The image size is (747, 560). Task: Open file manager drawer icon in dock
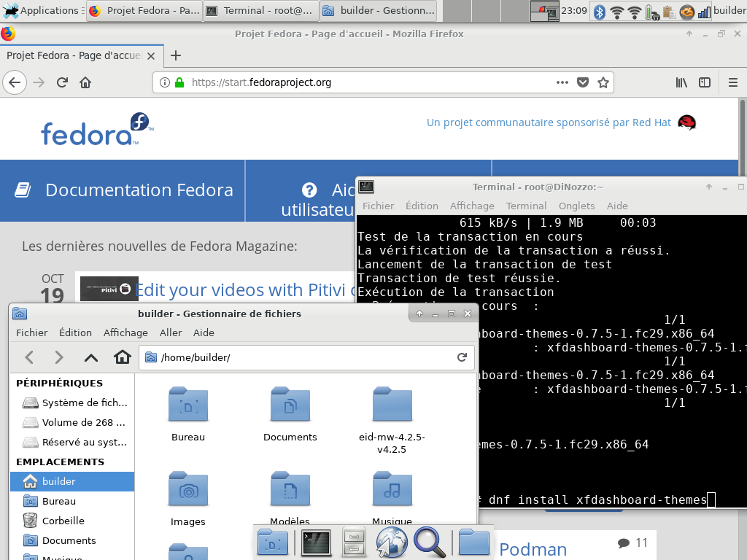click(354, 542)
